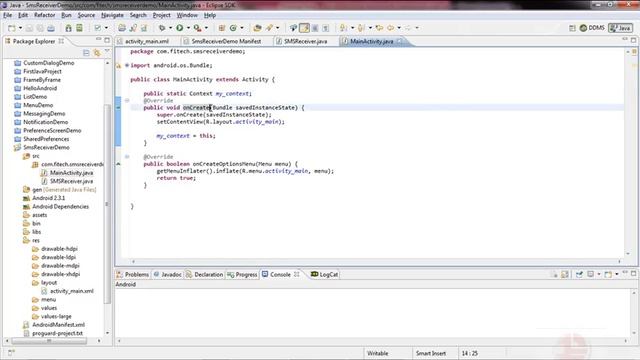Screen dimensions: 640x360
Task: Switch to the Java perspective
Action: [x=620, y=28]
